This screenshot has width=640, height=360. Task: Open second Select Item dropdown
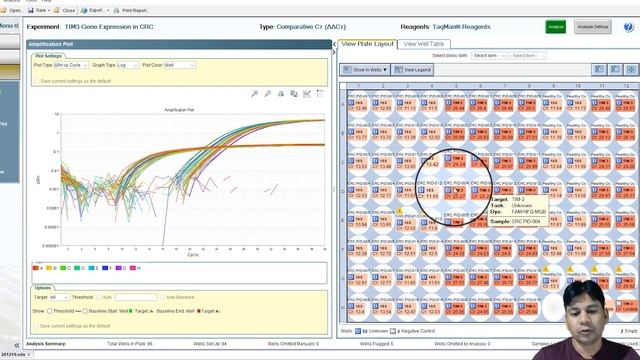(x=527, y=56)
